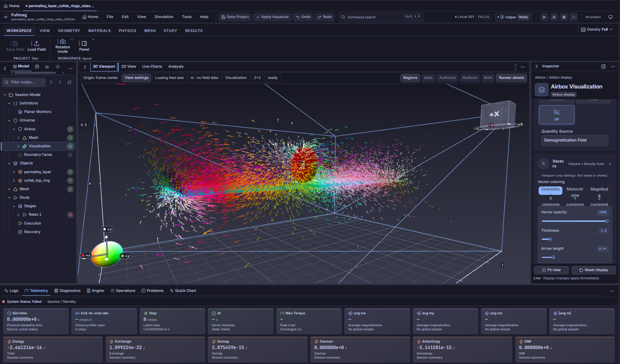Image resolution: width=620 pixels, height=364 pixels.
Task: Toggle visibility of Airbox node
Action: tap(70, 129)
